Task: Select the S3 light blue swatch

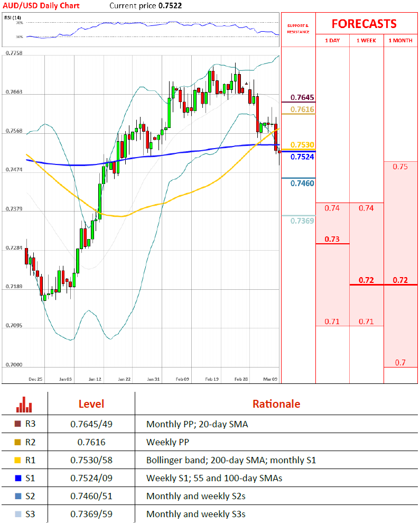Action: tap(18, 514)
